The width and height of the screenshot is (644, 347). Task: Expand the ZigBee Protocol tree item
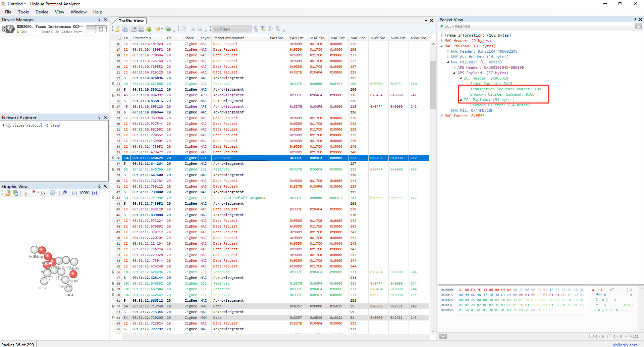pos(4,125)
